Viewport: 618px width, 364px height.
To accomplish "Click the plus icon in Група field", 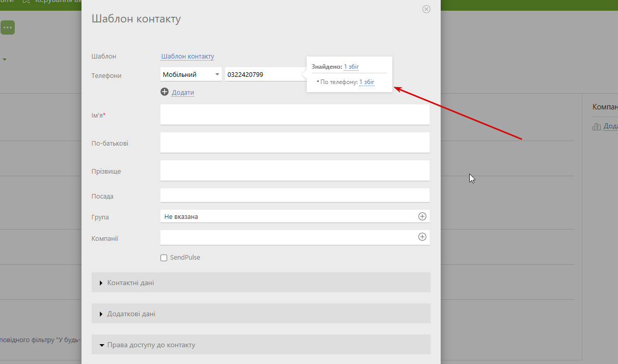I will [422, 216].
